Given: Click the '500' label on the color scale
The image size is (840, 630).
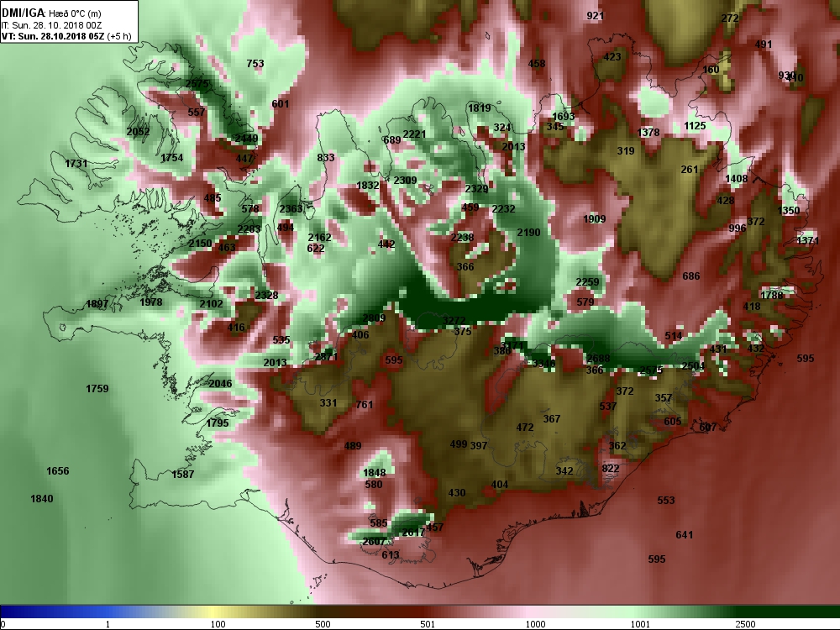Looking at the screenshot, I should point(323,624).
